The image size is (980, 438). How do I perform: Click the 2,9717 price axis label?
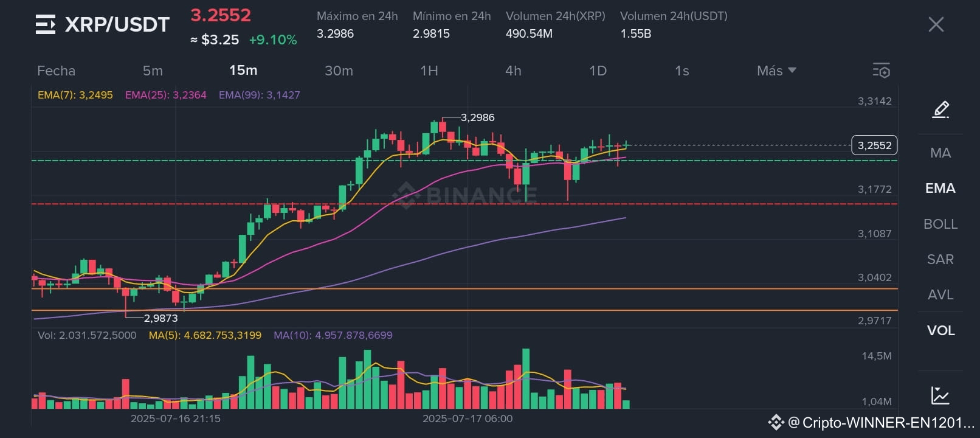[874, 321]
